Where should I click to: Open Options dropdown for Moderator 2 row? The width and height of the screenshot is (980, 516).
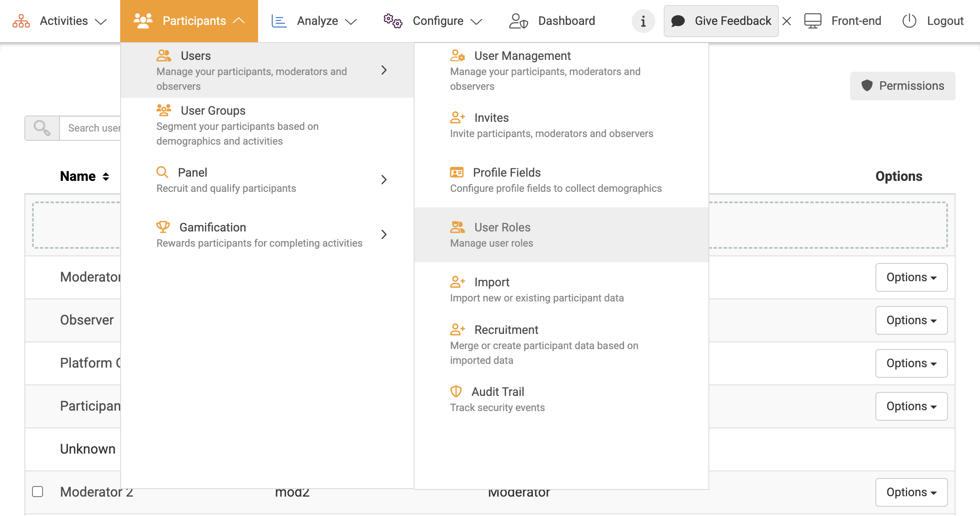click(911, 492)
